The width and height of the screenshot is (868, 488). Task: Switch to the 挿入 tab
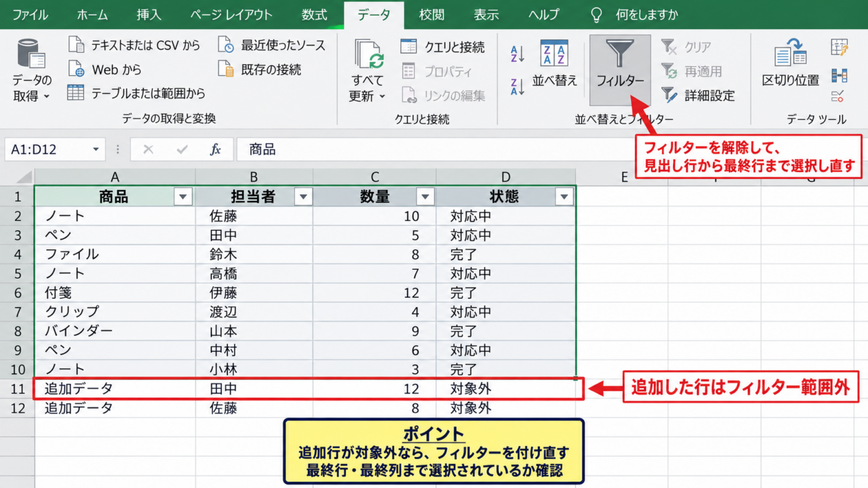coord(149,14)
